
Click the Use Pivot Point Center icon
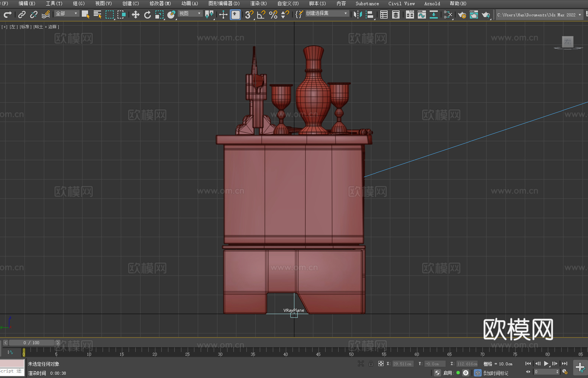[x=210, y=14]
